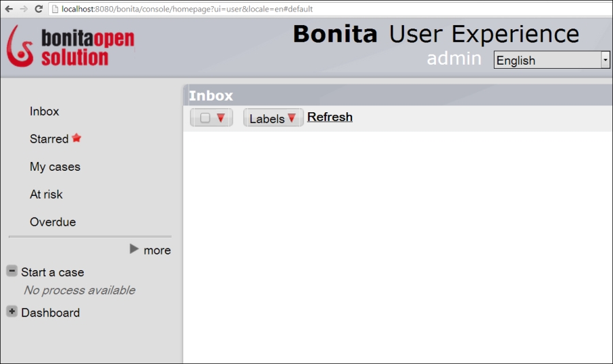Tick the select-all checkbox in Inbox toolbar
Image resolution: width=613 pixels, height=364 pixels.
205,118
